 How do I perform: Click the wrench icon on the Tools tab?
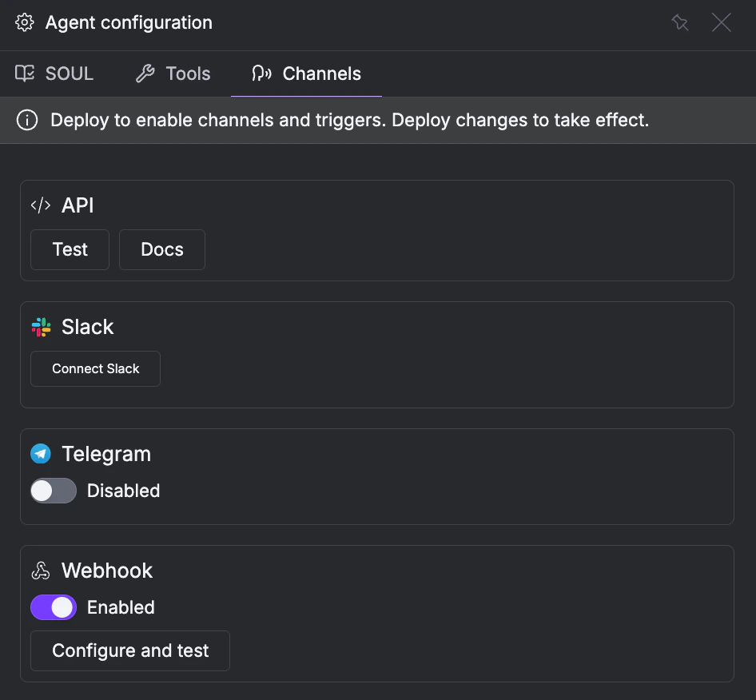click(144, 73)
